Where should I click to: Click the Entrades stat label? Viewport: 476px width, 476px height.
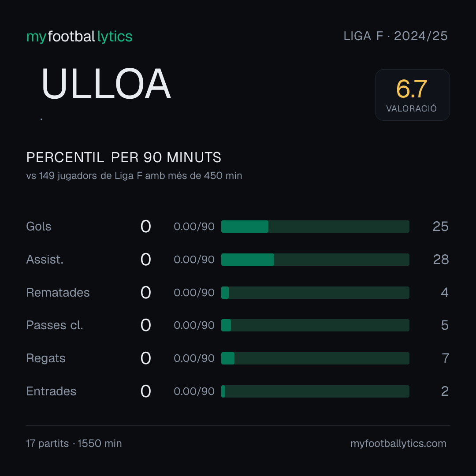[51, 391]
